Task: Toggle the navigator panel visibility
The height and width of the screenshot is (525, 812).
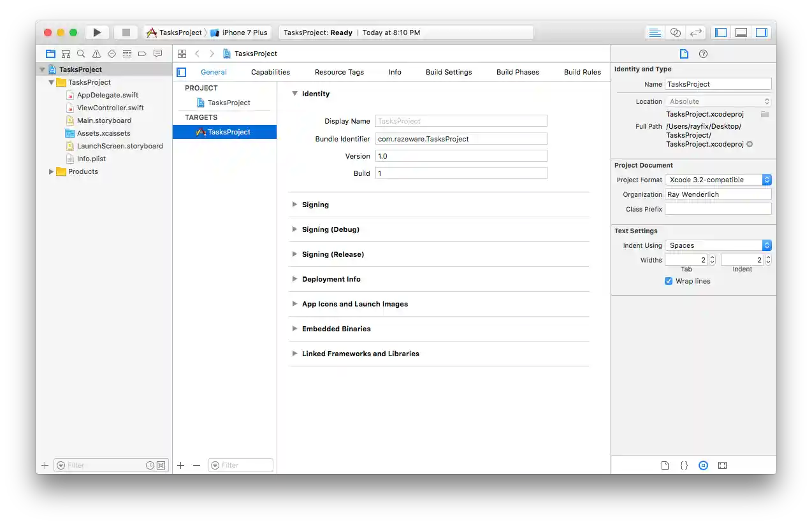Action: pyautogui.click(x=720, y=32)
